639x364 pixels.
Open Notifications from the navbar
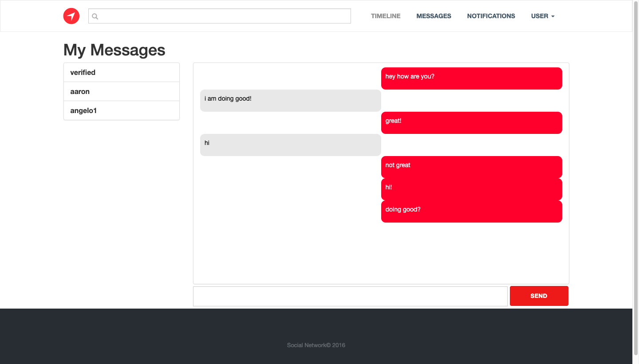[491, 16]
